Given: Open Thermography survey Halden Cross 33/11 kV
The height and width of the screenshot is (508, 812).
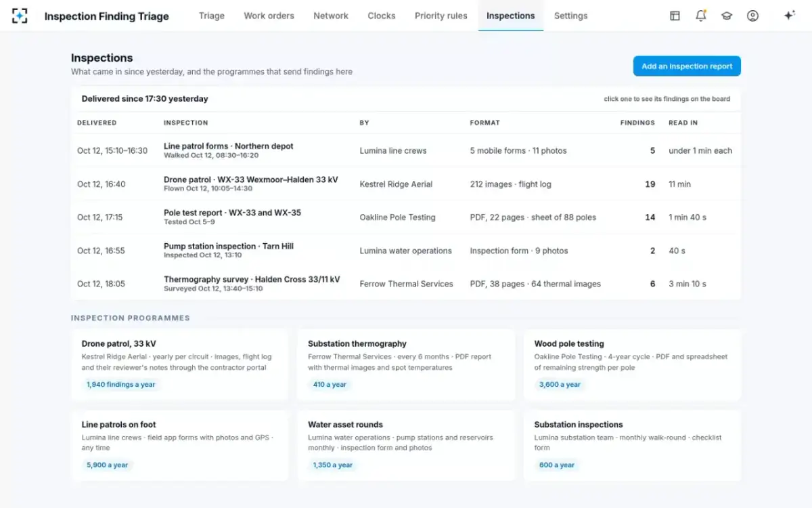Looking at the screenshot, I should (406, 283).
